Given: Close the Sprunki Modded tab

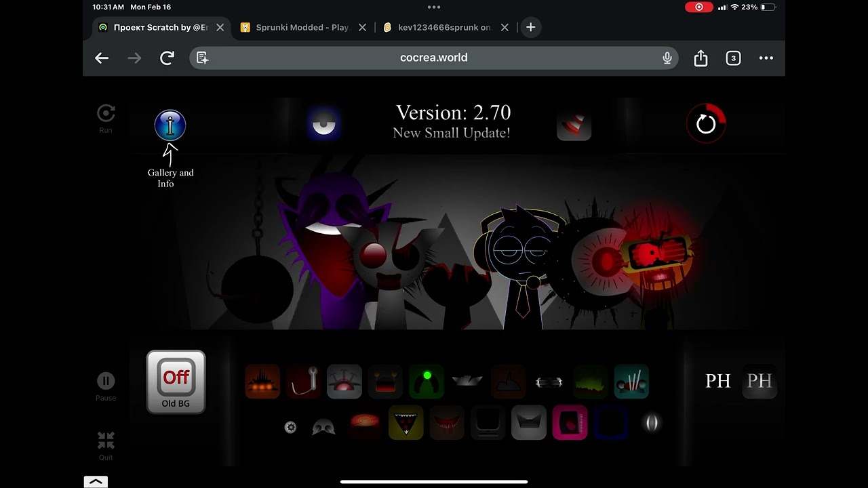Looking at the screenshot, I should (362, 27).
